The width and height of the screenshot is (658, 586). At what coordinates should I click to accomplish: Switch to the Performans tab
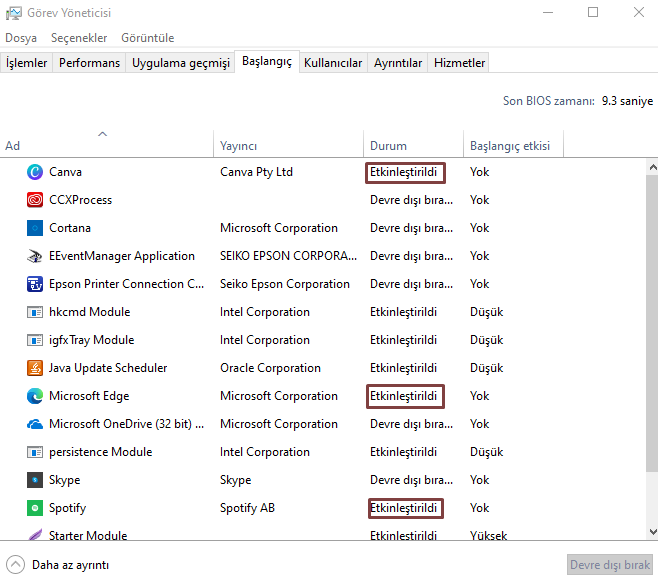89,63
